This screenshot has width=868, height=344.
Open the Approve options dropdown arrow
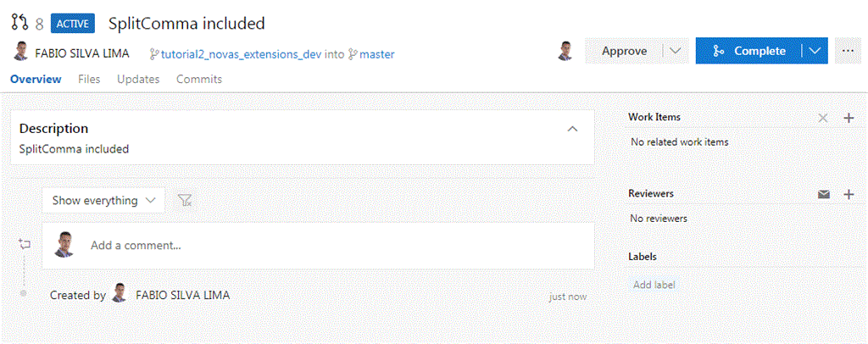676,51
